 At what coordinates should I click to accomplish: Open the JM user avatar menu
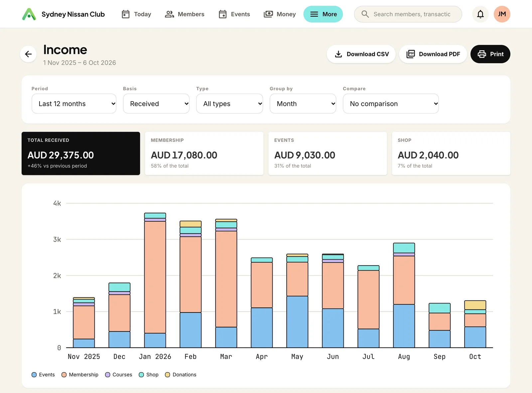tap(502, 14)
